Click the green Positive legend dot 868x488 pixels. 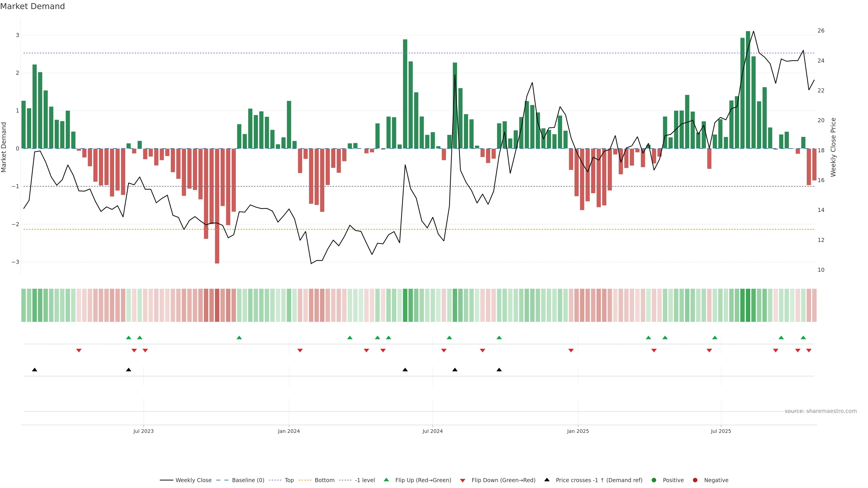pyautogui.click(x=654, y=480)
